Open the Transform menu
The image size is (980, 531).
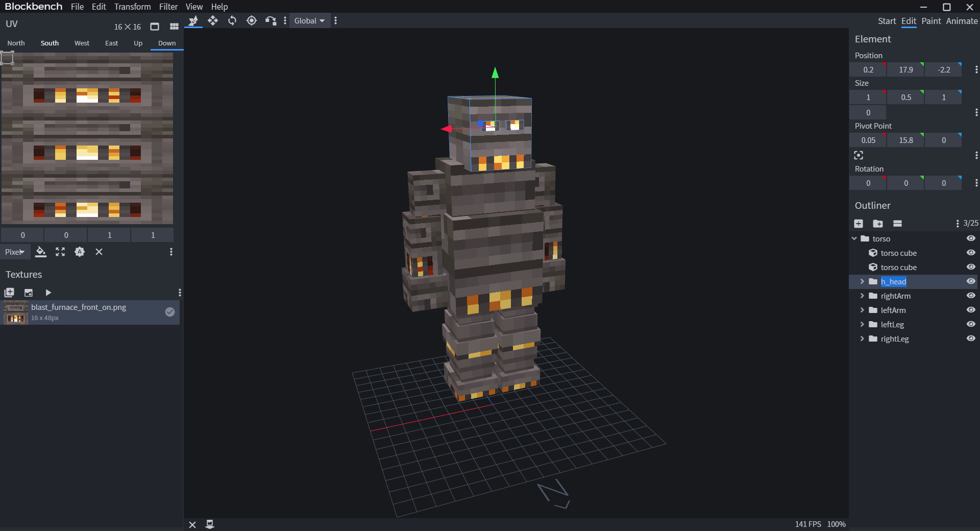pyautogui.click(x=132, y=7)
